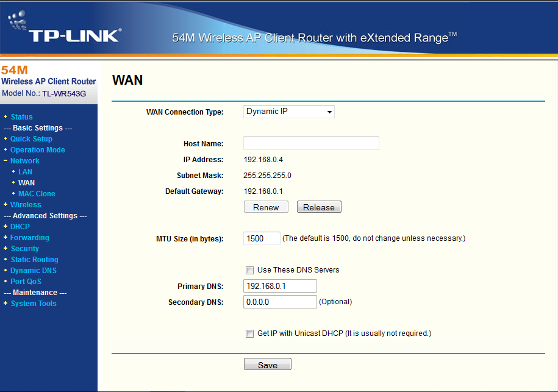Screen dimensions: 558x392
Task: Click the Release button
Action: [x=319, y=207]
